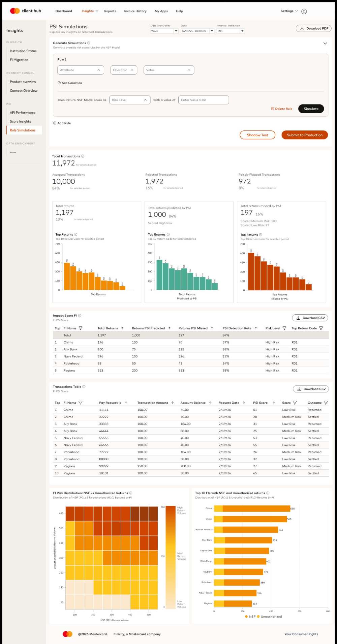Click Add Rule

pos(62,123)
